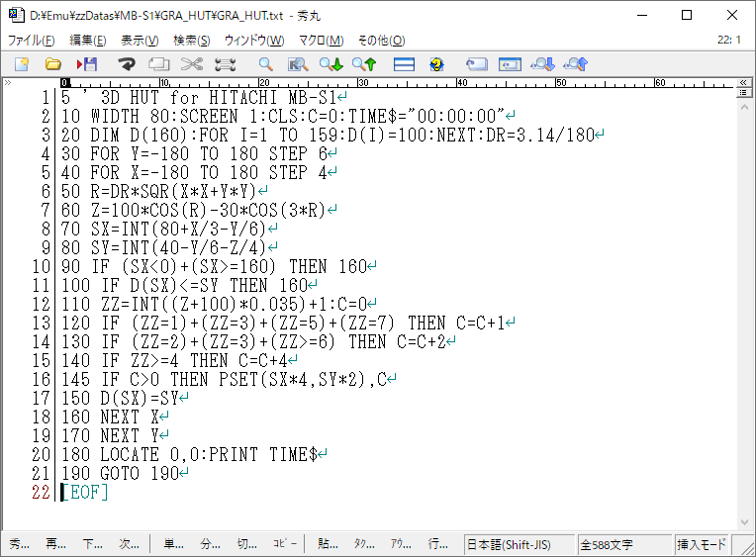
Task: Collapse panel with right double-chevron on ruler
Action: pyautogui.click(x=743, y=82)
